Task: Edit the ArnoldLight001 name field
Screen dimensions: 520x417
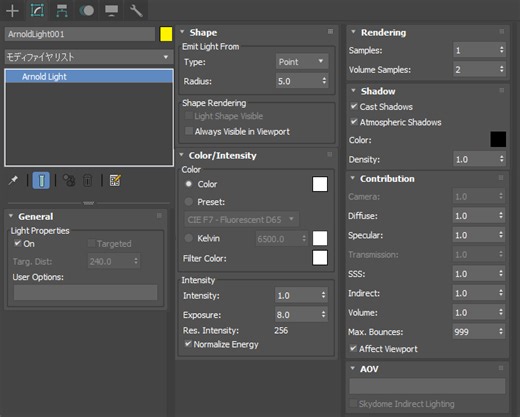Action: [80, 34]
